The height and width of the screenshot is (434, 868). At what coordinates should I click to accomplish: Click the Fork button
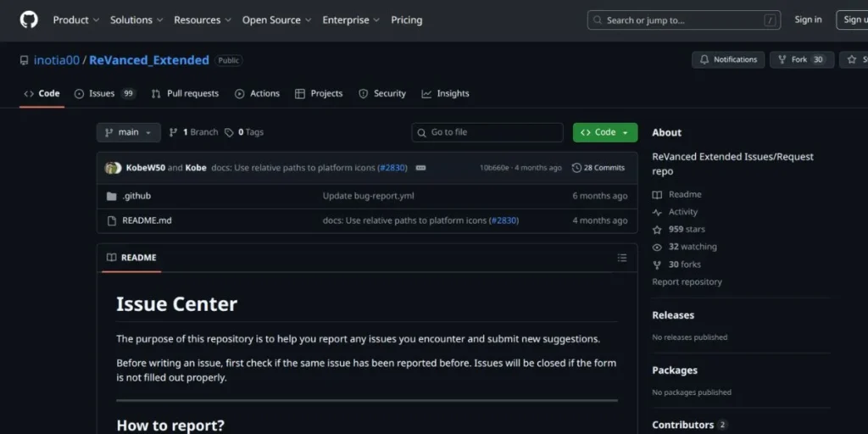(802, 60)
